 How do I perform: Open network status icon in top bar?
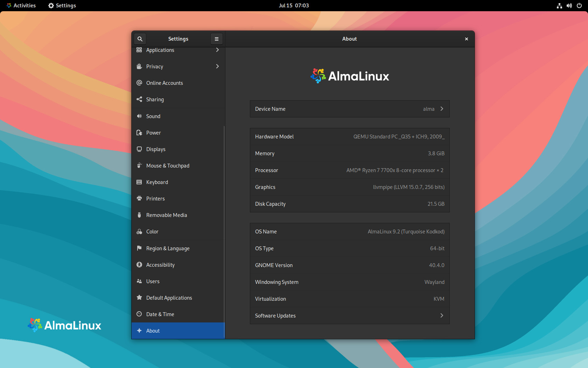point(559,6)
